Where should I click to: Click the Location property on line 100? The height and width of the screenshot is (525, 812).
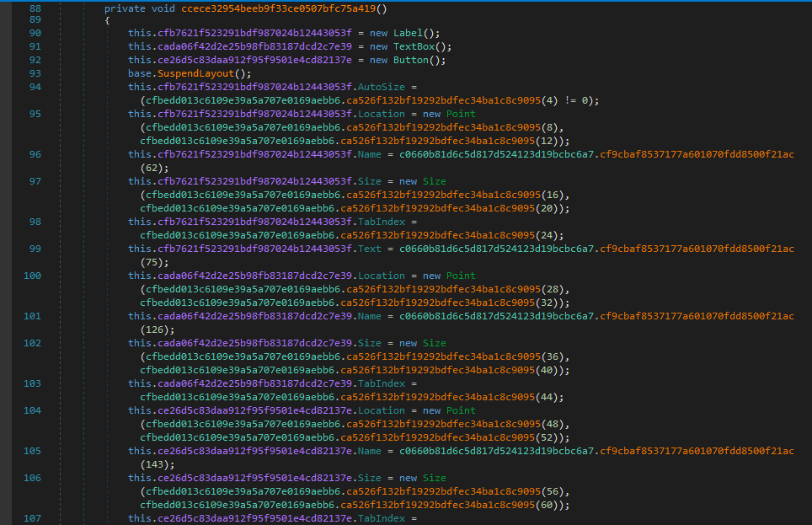381,276
